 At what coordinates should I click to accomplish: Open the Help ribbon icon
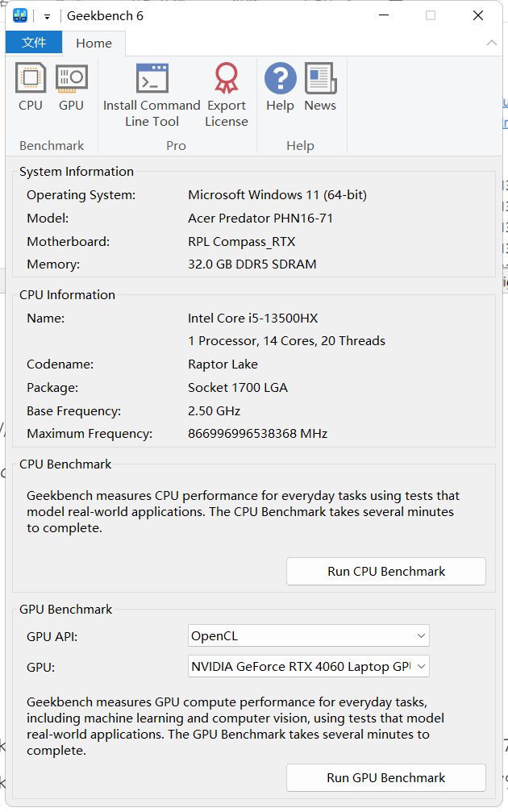click(280, 87)
